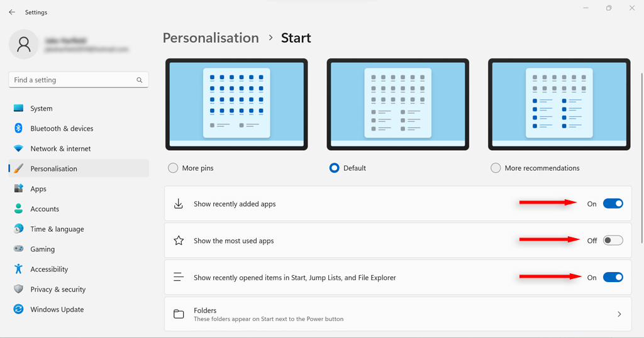The image size is (644, 338).
Task: Click the back arrow icon in Settings
Action: [12, 13]
